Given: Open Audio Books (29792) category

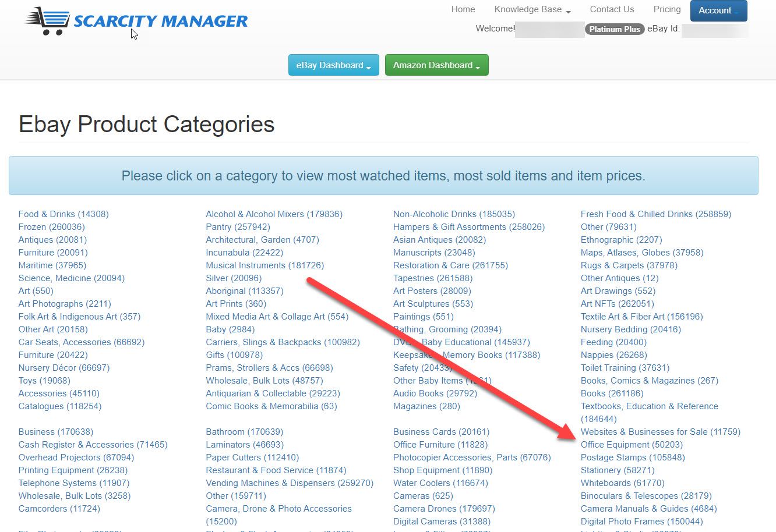Looking at the screenshot, I should [435, 393].
